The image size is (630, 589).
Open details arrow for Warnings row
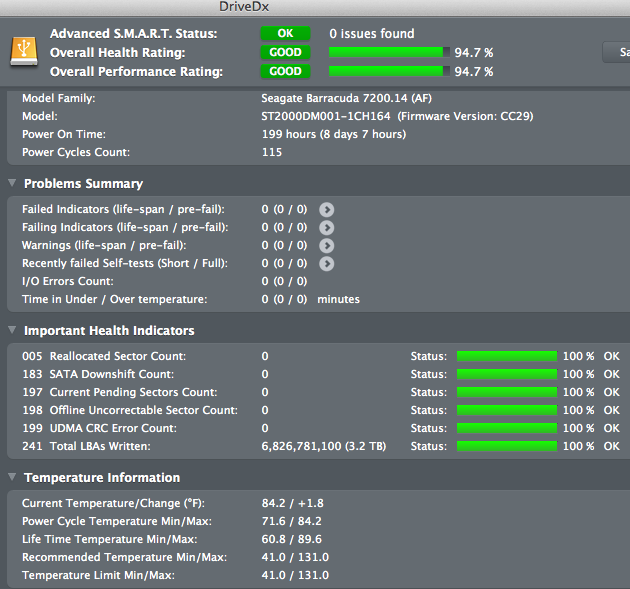click(326, 245)
